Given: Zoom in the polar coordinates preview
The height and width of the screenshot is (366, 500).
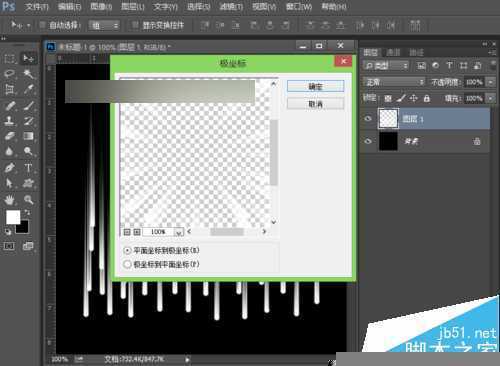Looking at the screenshot, I should pyautogui.click(x=137, y=232).
